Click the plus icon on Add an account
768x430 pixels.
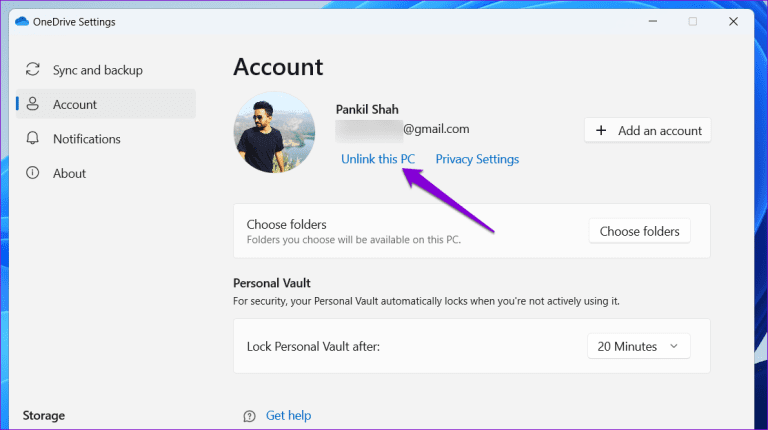click(601, 130)
